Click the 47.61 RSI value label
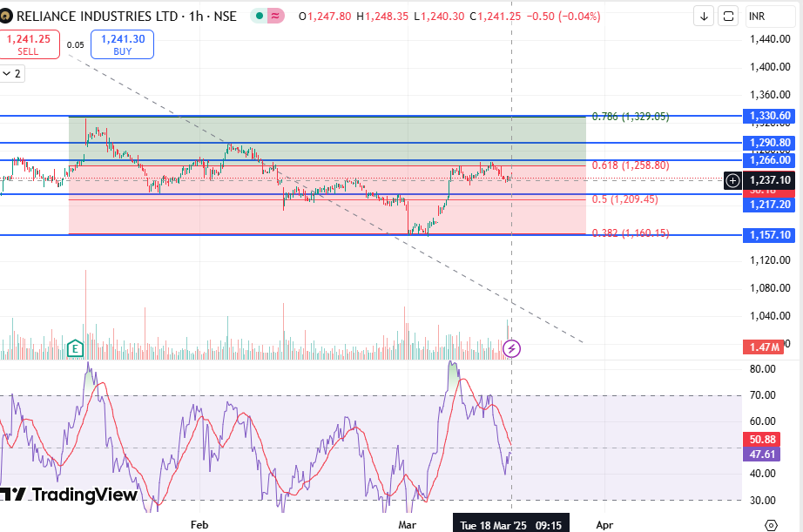 pos(762,455)
